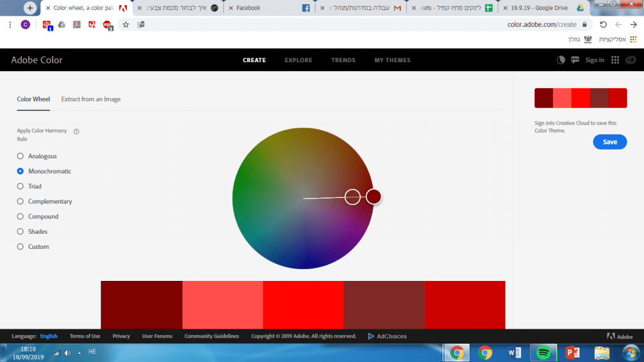The width and height of the screenshot is (644, 362).
Task: Switch to the Color Wheel tab
Action: (x=33, y=99)
